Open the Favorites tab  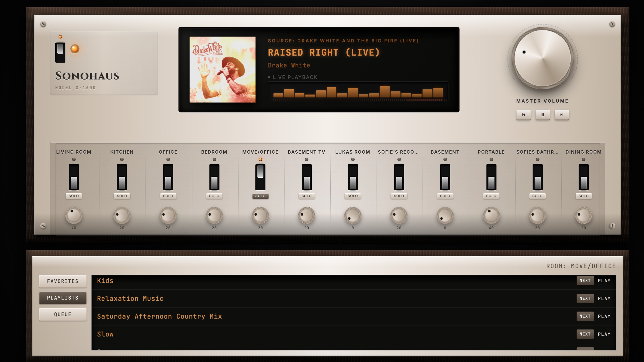coord(63,281)
